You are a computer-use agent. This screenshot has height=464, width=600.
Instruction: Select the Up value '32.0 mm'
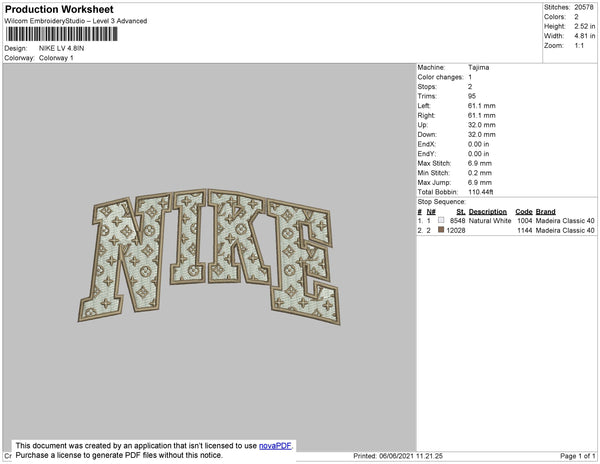482,125
